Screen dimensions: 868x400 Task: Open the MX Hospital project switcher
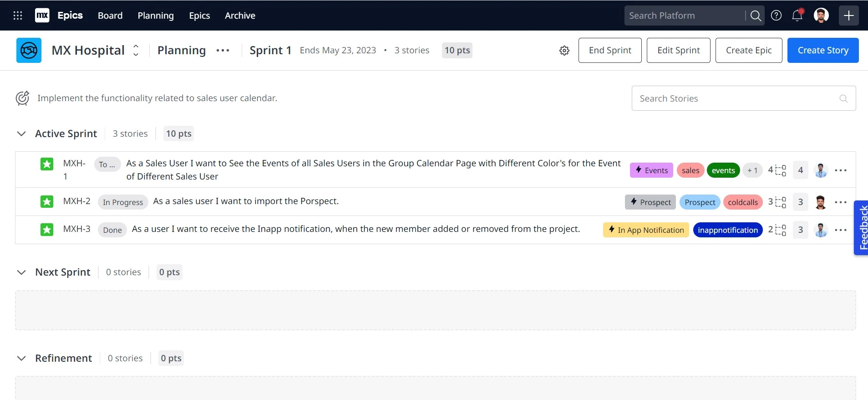point(136,51)
